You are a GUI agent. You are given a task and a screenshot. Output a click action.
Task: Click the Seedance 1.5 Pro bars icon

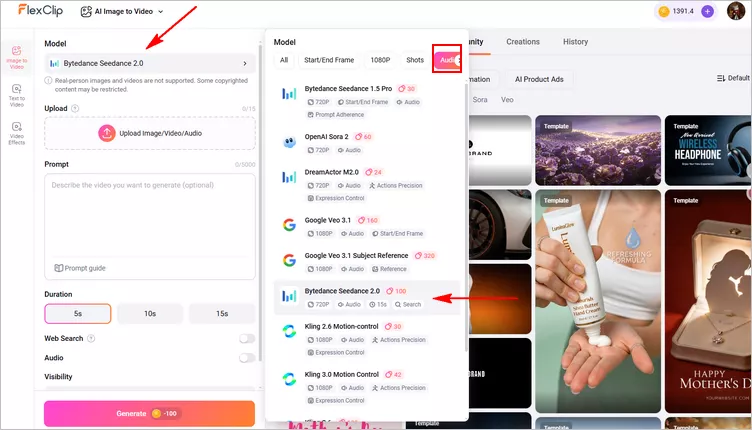click(x=289, y=94)
